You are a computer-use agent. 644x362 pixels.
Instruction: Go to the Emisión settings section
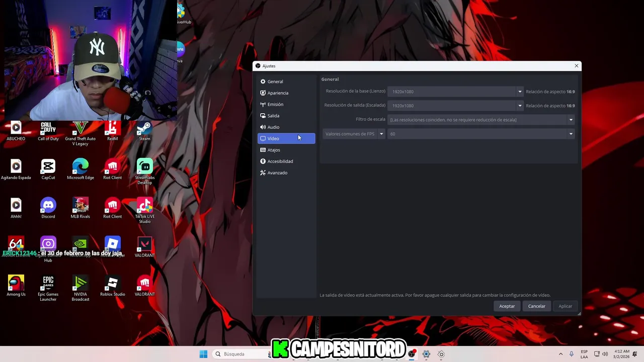click(286, 104)
